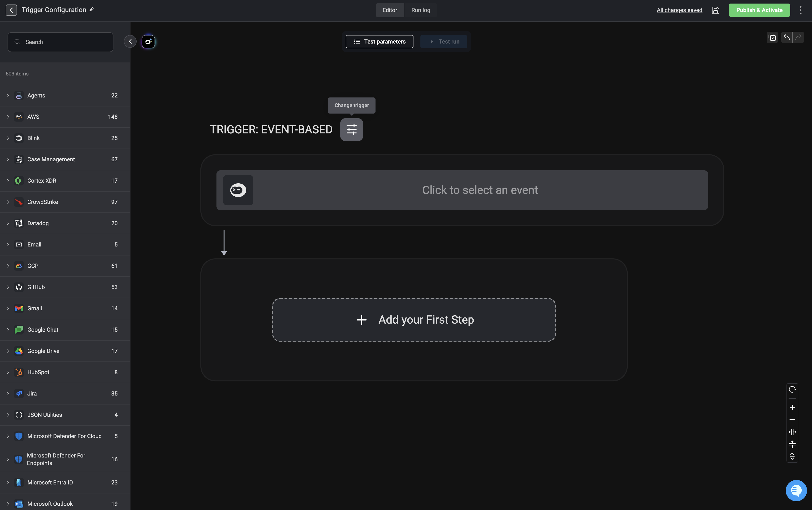Click the All changes saved link
The width and height of the screenshot is (812, 510).
pyautogui.click(x=679, y=10)
